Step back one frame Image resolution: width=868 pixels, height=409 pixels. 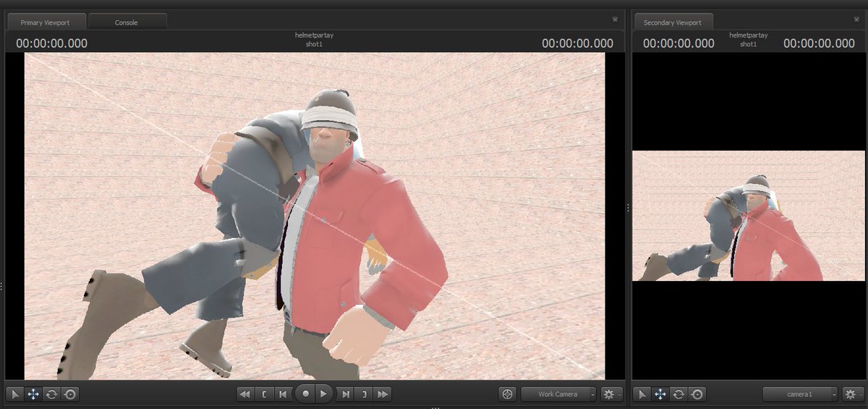(x=284, y=395)
